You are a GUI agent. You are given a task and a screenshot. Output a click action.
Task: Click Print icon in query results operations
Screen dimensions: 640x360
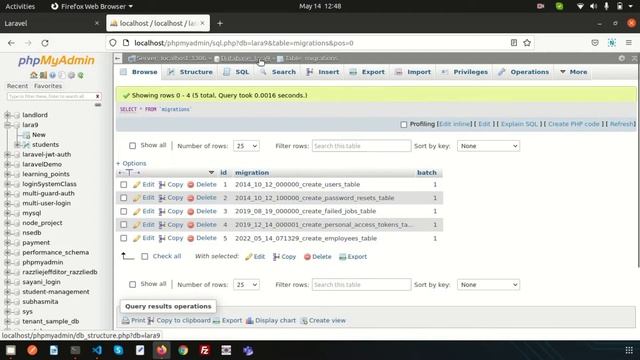tap(126, 321)
